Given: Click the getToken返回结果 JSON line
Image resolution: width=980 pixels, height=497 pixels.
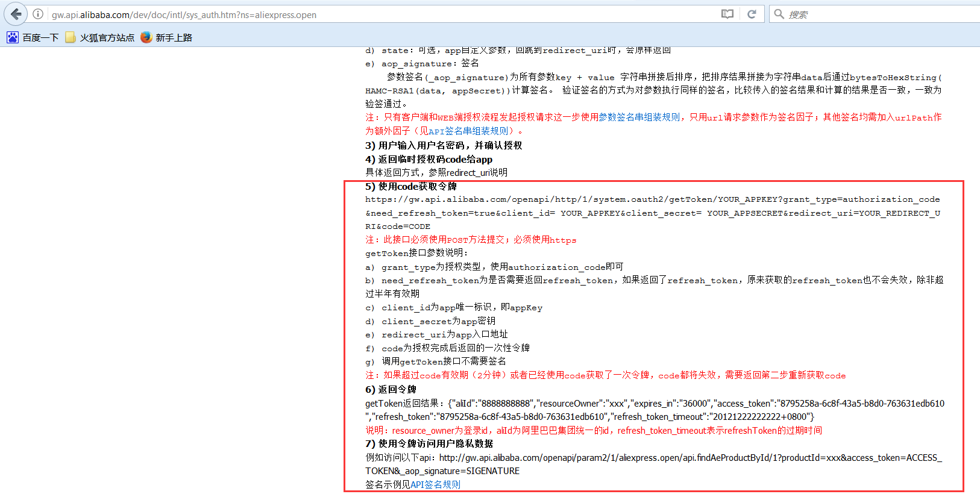Looking at the screenshot, I should coord(655,410).
